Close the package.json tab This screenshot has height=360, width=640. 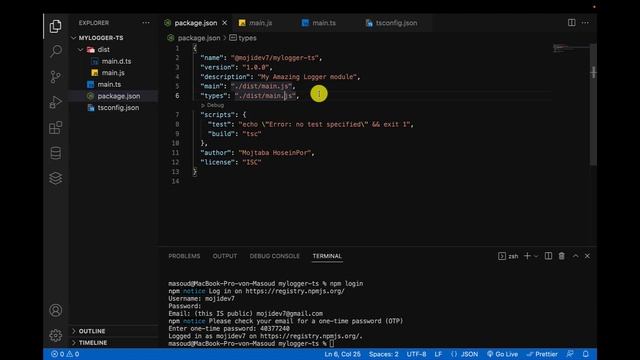point(224,23)
